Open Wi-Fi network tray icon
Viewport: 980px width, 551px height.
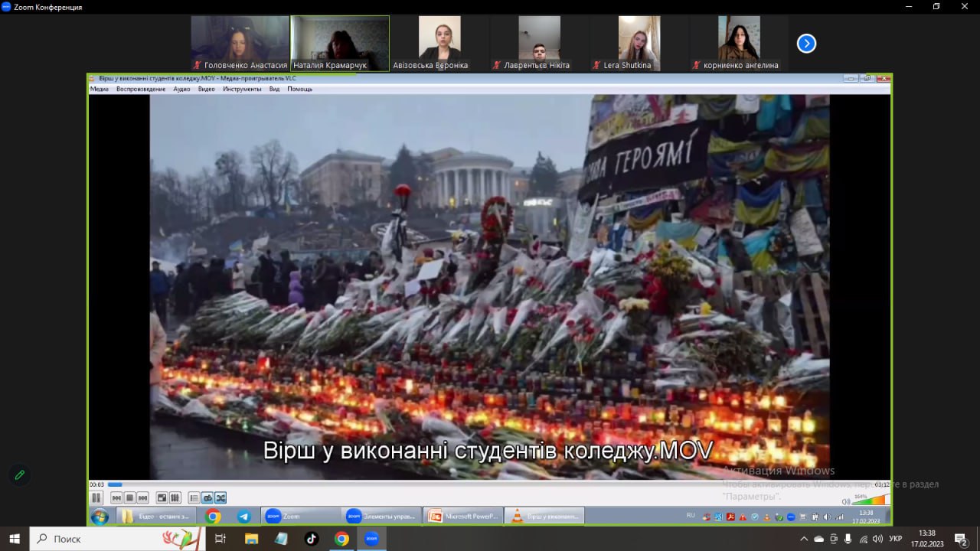pyautogui.click(x=863, y=539)
